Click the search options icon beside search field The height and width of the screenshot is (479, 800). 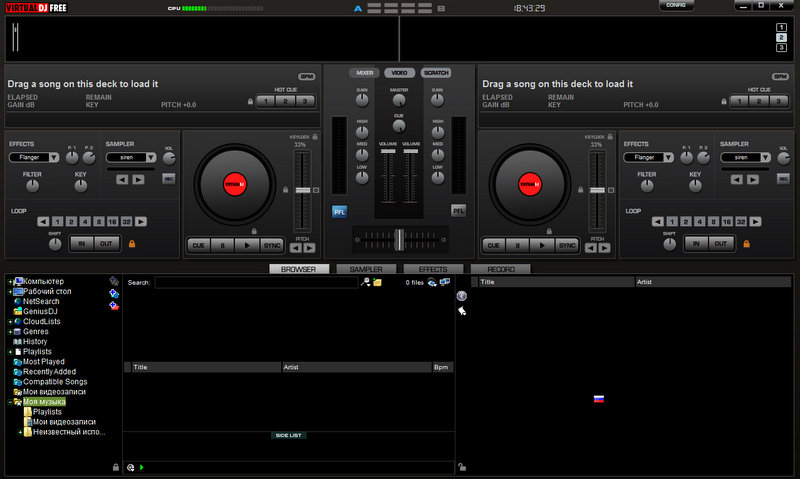(365, 282)
